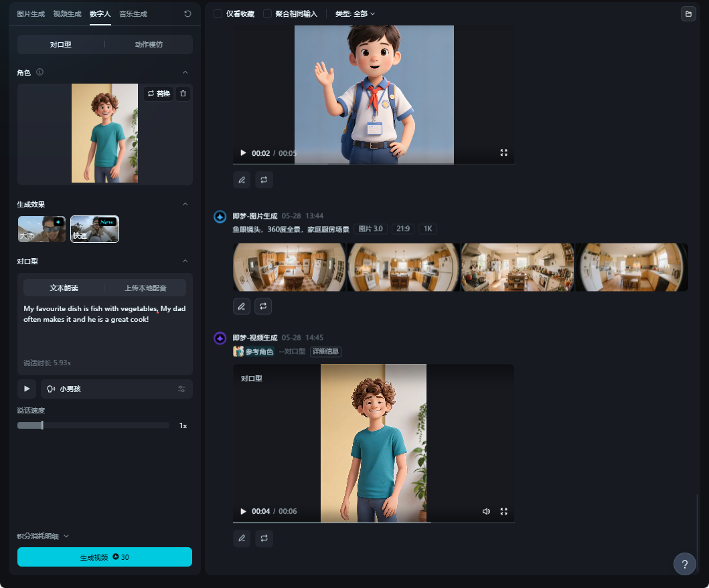Click the folder icon at top right
The width and height of the screenshot is (709, 588).
[x=688, y=13]
